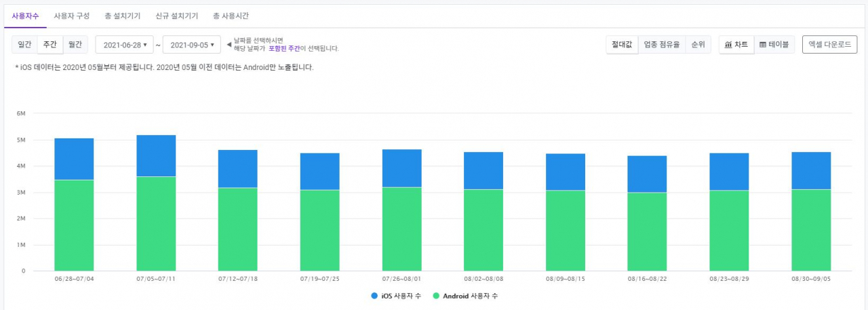
Task: Click the 사용자수 active tab
Action: click(25, 15)
